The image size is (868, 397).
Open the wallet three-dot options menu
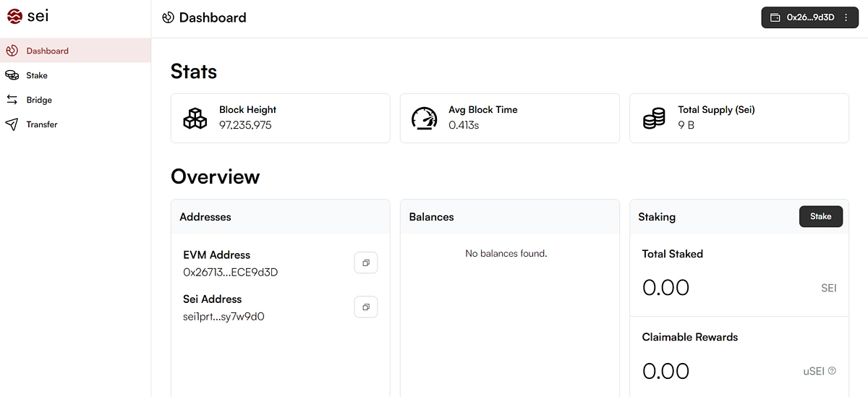pyautogui.click(x=846, y=17)
